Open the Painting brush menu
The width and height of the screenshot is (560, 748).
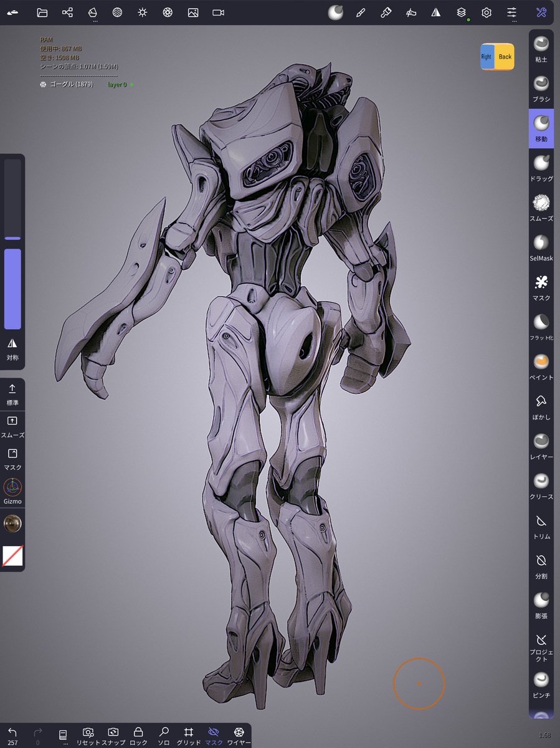[x=386, y=12]
